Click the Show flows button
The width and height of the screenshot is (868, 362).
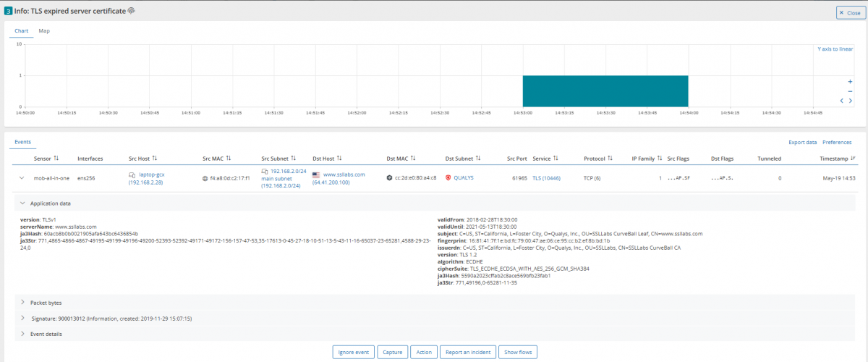[518, 353]
